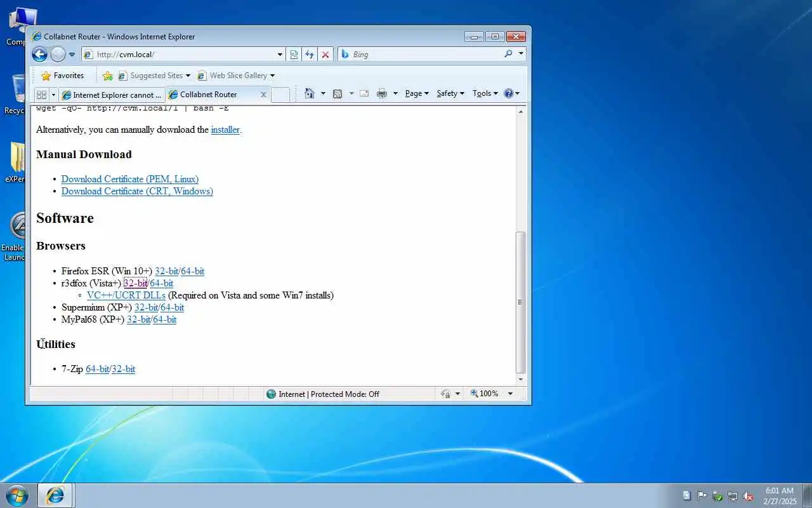Open the Page menu

coord(417,93)
